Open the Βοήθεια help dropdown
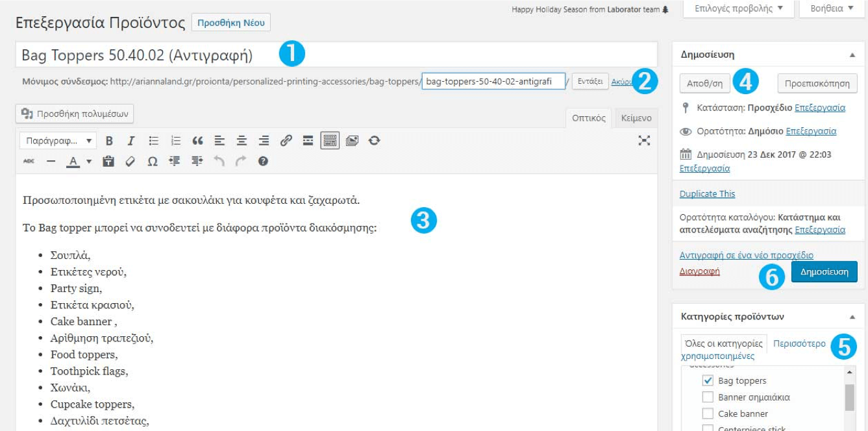Viewport: 868px width, 431px height. point(832,9)
